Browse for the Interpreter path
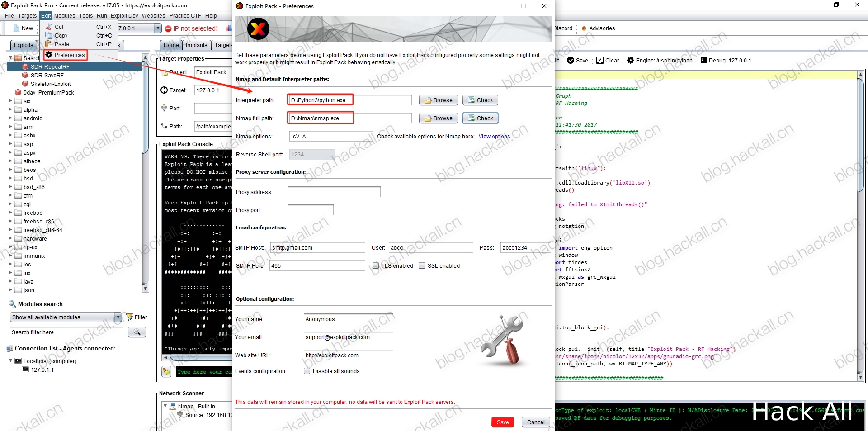 coord(438,100)
